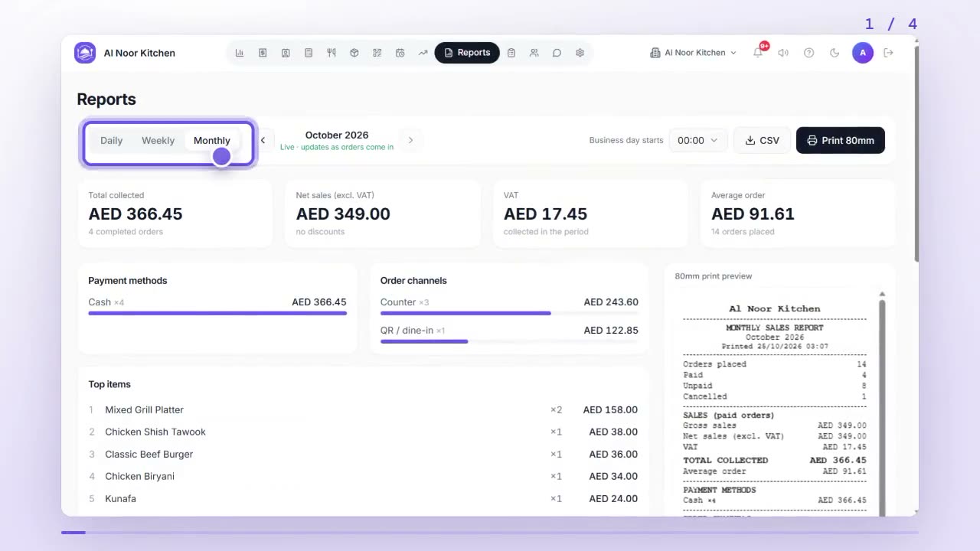
Task: Click the Chicken Biryani item
Action: tap(140, 477)
